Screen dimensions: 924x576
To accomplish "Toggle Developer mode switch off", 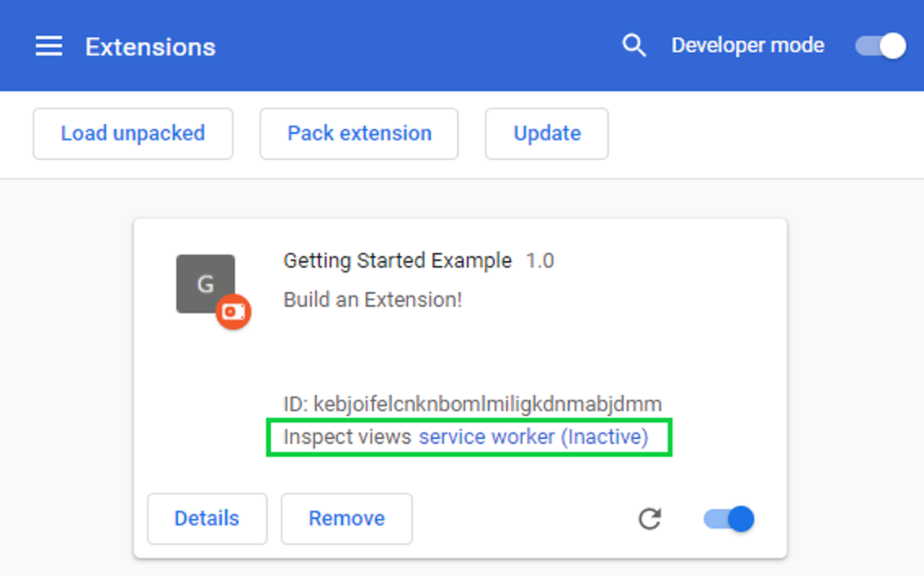I will (881, 46).
